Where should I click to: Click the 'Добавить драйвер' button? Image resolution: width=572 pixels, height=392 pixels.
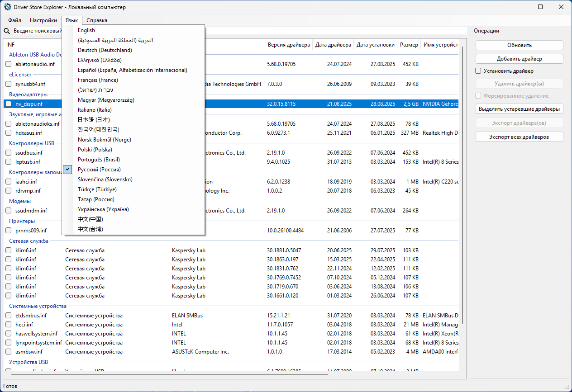(519, 59)
